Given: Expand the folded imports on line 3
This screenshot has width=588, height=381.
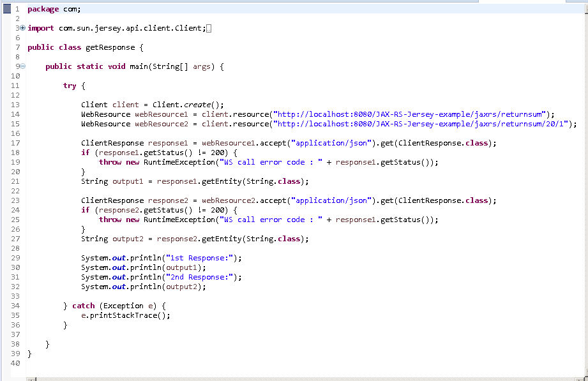Looking at the screenshot, I should point(22,28).
